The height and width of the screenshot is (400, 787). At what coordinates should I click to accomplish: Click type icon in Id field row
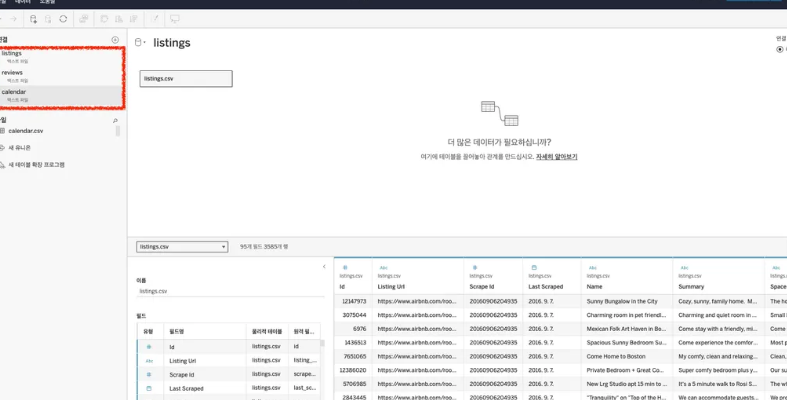pos(149,347)
